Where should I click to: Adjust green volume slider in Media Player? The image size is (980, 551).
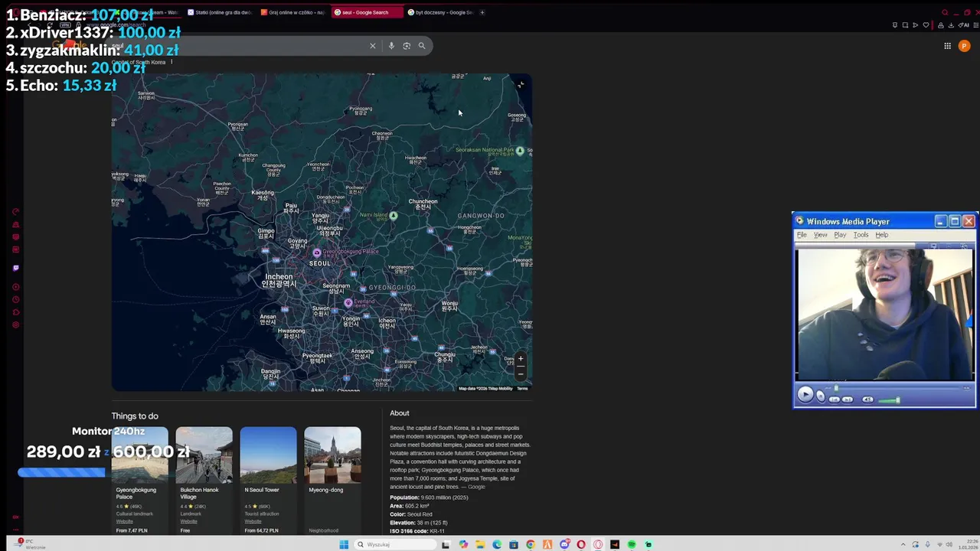(x=888, y=400)
